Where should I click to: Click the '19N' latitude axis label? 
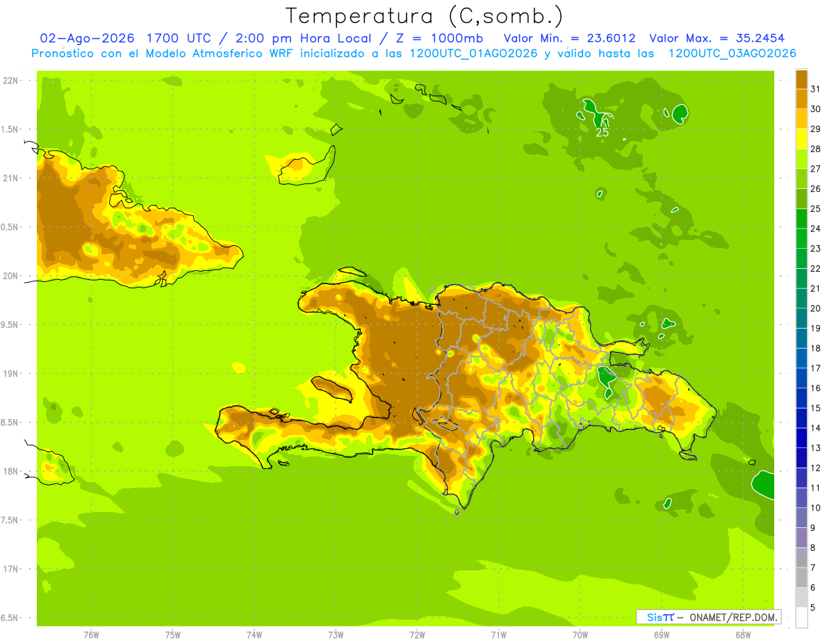(10, 374)
